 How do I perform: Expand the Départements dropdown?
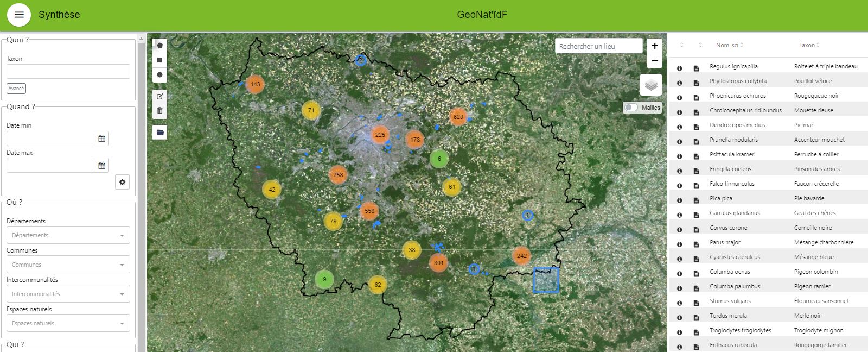pyautogui.click(x=68, y=235)
